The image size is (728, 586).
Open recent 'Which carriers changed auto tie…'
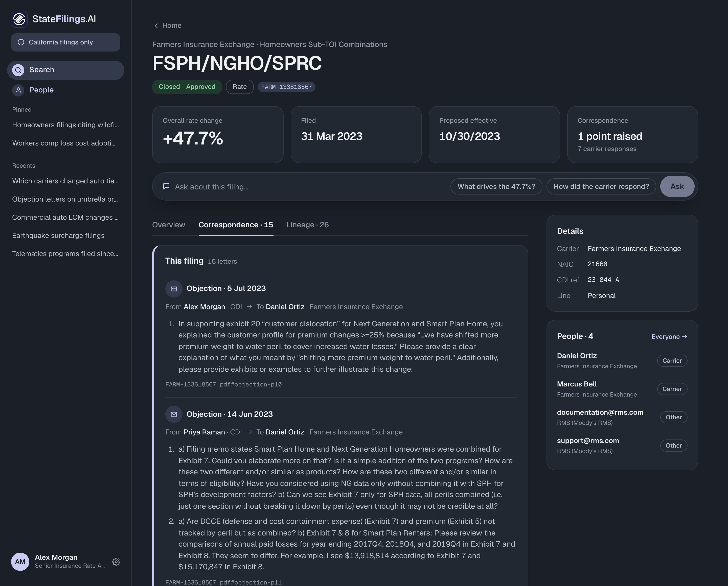[65, 181]
